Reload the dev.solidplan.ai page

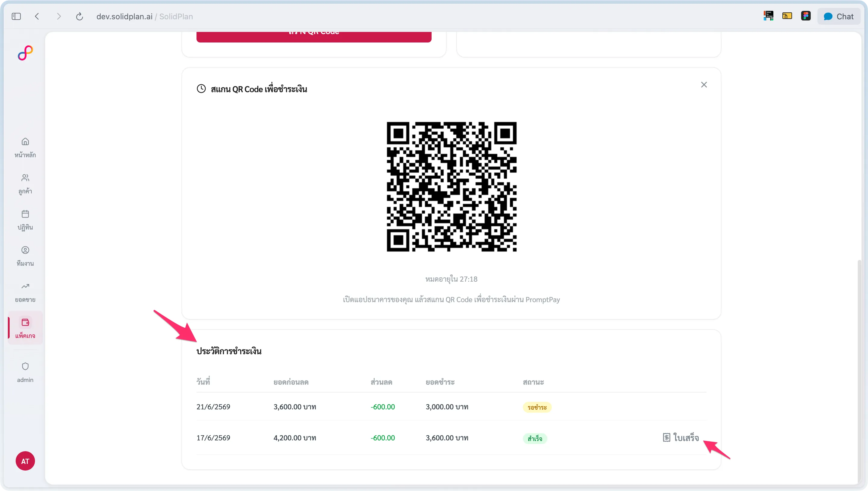click(x=79, y=17)
